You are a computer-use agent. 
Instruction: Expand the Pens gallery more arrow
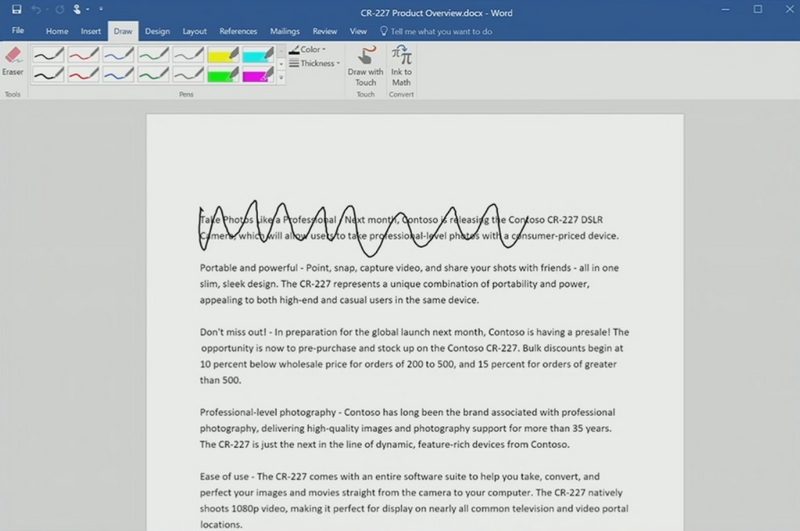pyautogui.click(x=281, y=77)
